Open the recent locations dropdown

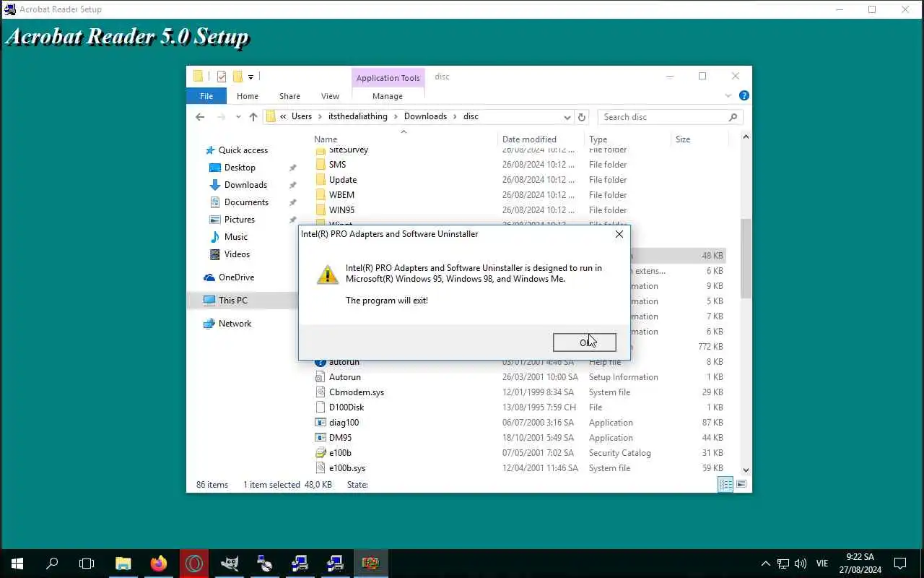[238, 116]
